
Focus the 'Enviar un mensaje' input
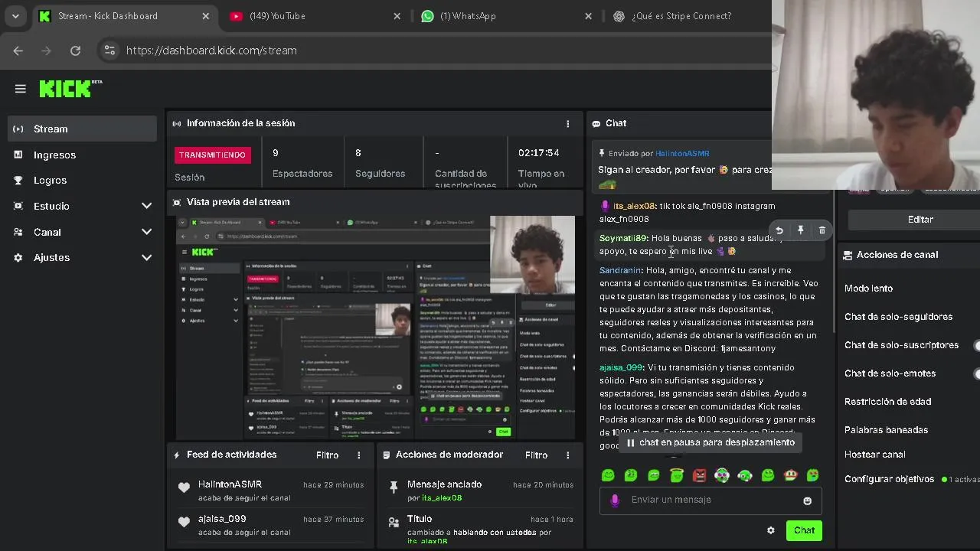[x=710, y=500]
